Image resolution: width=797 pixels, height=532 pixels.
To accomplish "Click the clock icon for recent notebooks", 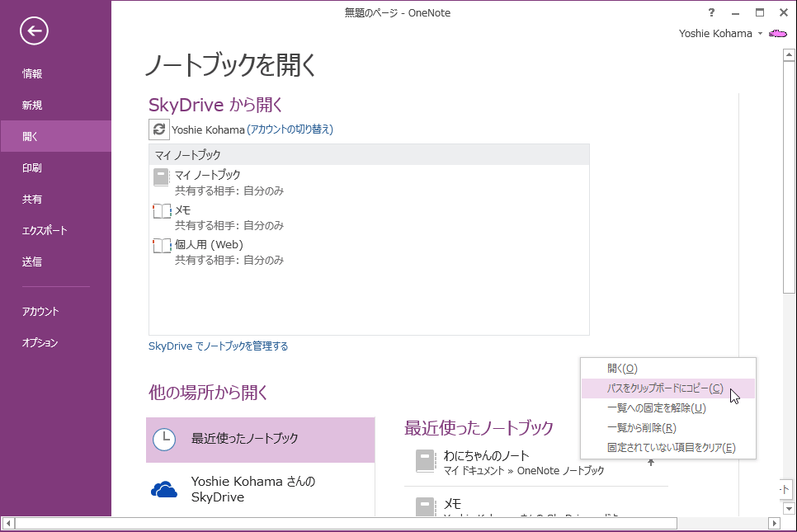I will pyautogui.click(x=164, y=439).
